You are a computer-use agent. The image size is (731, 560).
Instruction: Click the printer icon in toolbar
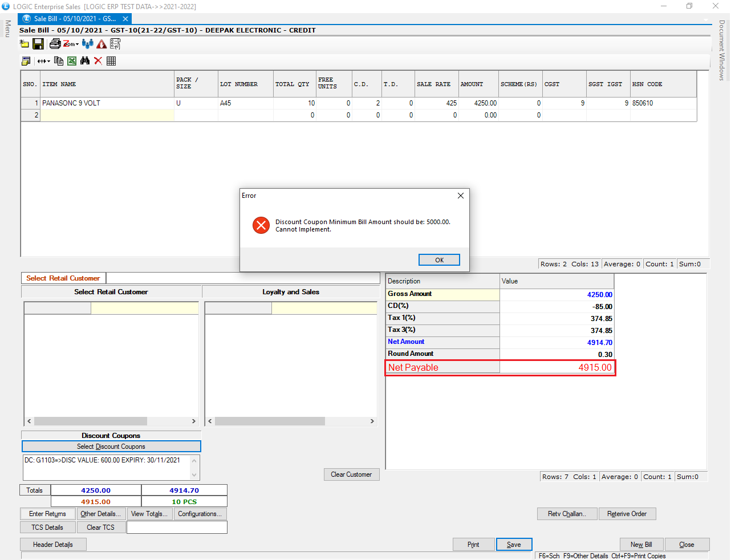[55, 44]
